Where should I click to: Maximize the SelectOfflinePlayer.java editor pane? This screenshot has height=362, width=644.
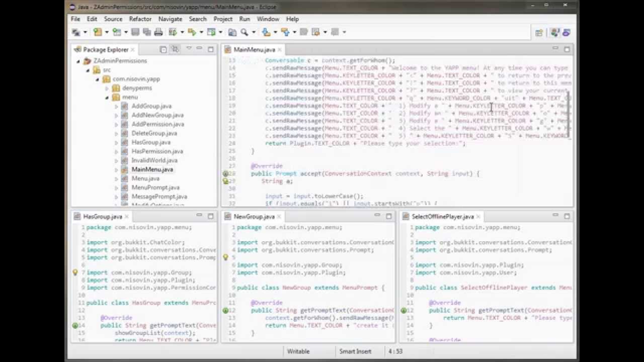pos(567,216)
